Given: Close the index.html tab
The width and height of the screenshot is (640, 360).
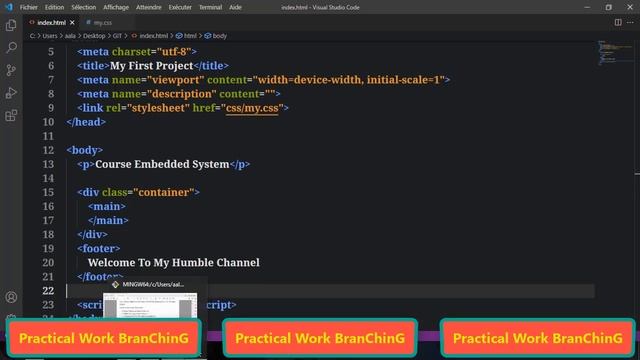Looking at the screenshot, I should (x=72, y=22).
